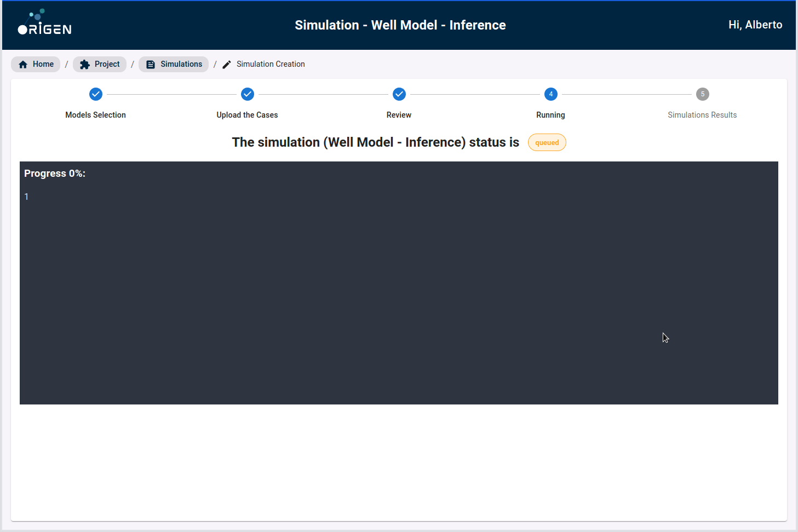Screen dimensions: 798x532
Task: Open the Simulations breadcrumb label
Action: coord(181,64)
